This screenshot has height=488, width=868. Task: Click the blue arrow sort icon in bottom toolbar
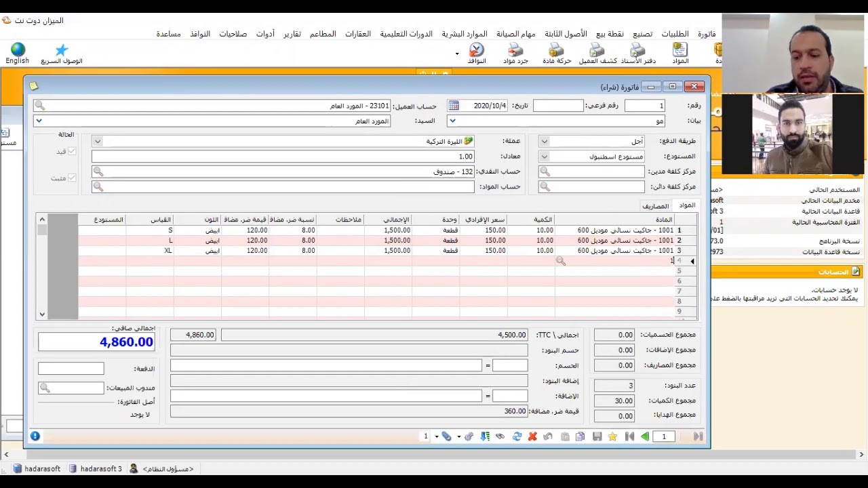pos(485,436)
